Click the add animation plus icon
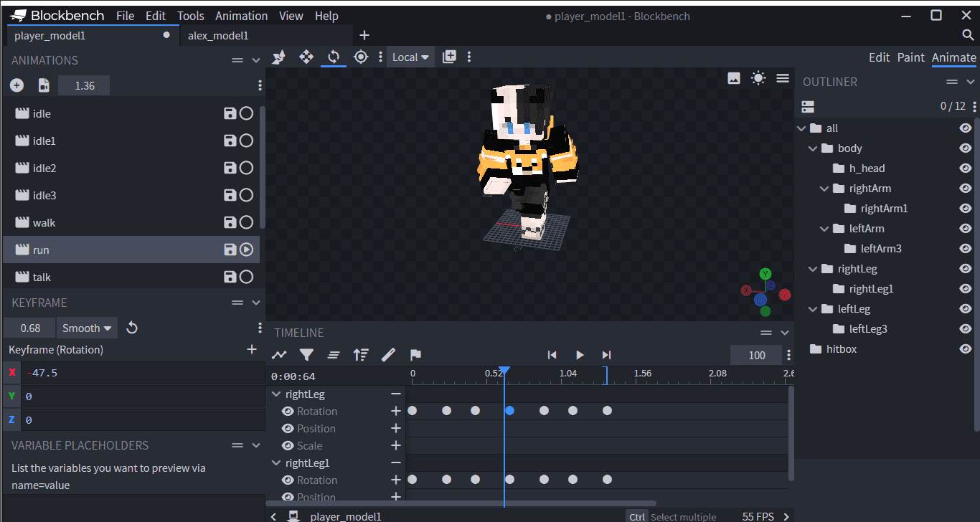This screenshot has height=522, width=980. tap(17, 85)
